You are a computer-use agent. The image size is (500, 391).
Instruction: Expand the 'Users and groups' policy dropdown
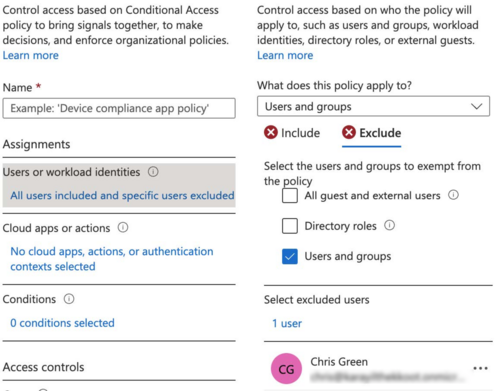(373, 106)
